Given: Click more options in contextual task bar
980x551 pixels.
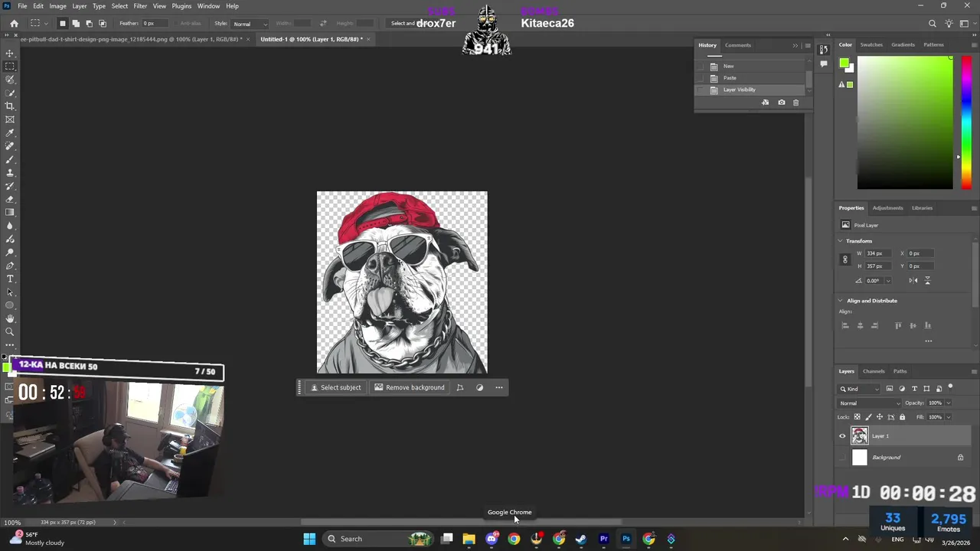Looking at the screenshot, I should 499,387.
